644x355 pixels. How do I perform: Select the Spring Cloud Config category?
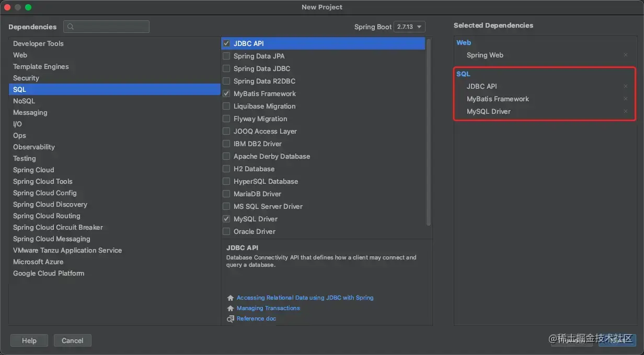coord(114,193)
